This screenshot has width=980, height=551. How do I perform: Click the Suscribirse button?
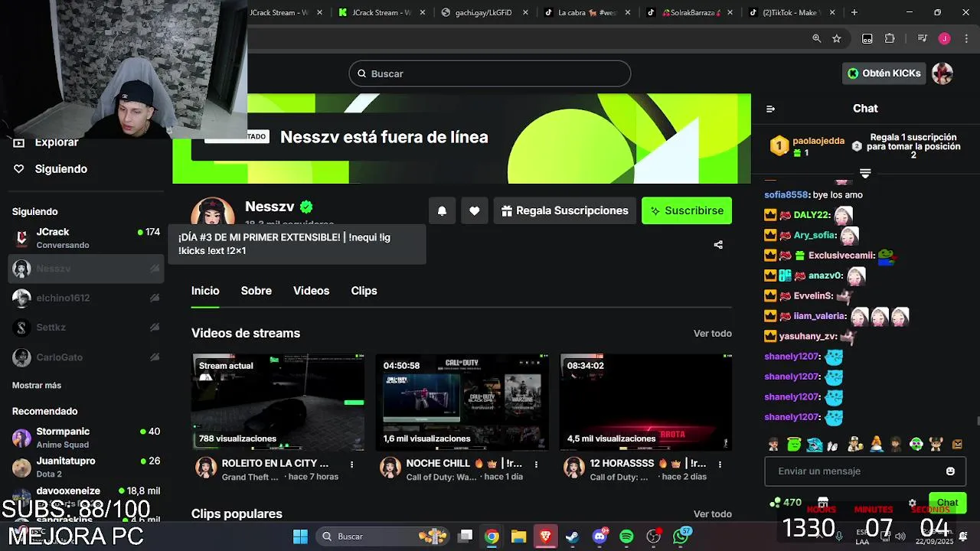tap(687, 211)
